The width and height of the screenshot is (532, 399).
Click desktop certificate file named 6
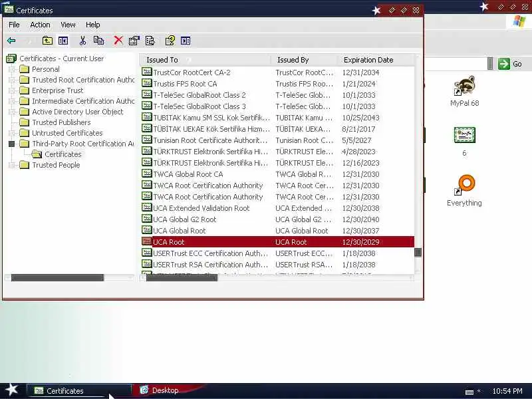pos(464,141)
